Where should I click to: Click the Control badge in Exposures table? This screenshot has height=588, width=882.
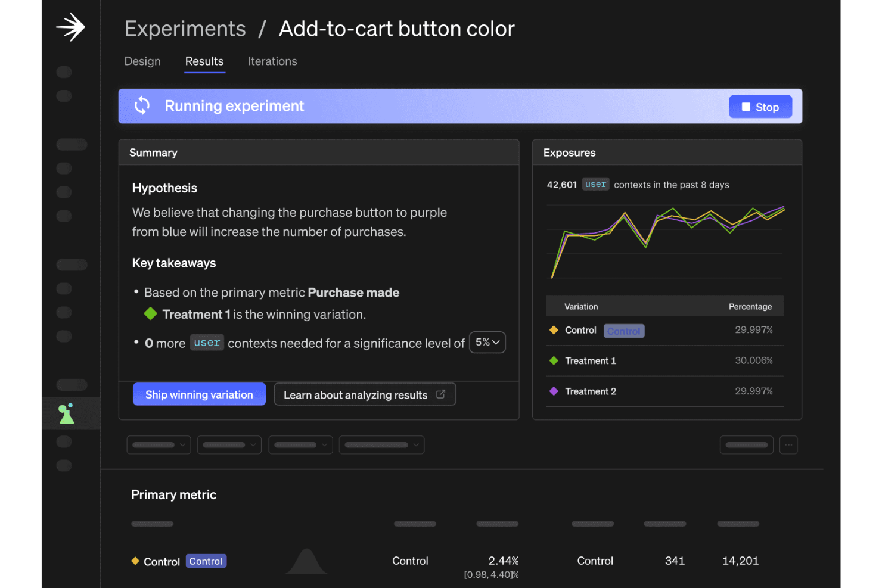coord(624,331)
